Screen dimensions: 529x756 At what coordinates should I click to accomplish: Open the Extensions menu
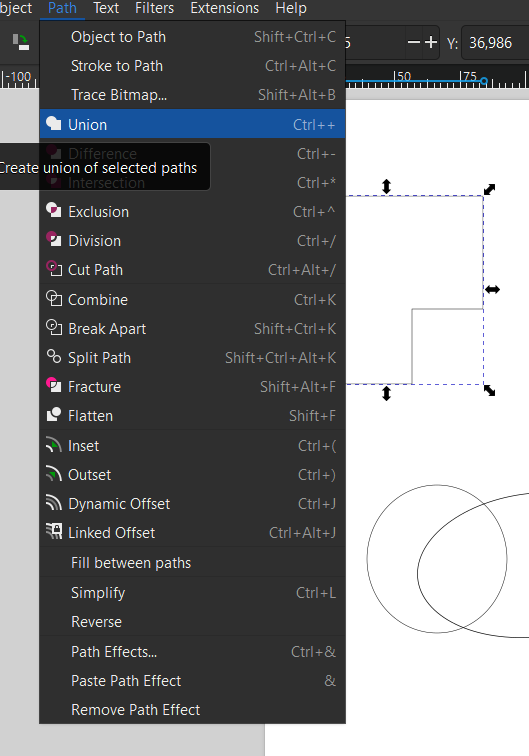pyautogui.click(x=225, y=8)
